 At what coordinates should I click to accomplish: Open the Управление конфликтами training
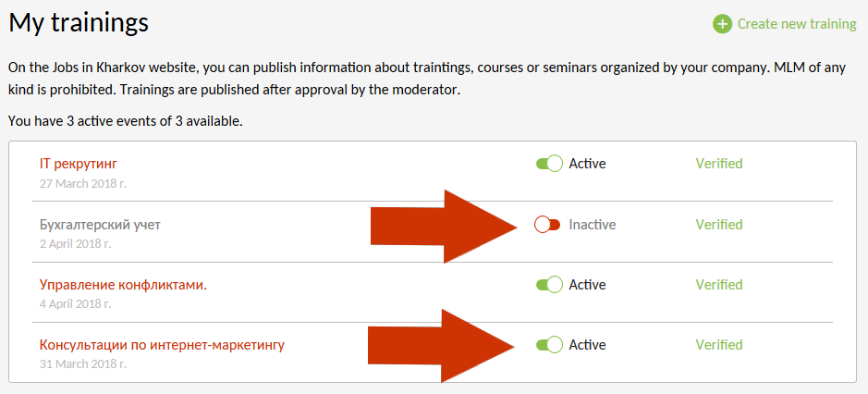(123, 285)
